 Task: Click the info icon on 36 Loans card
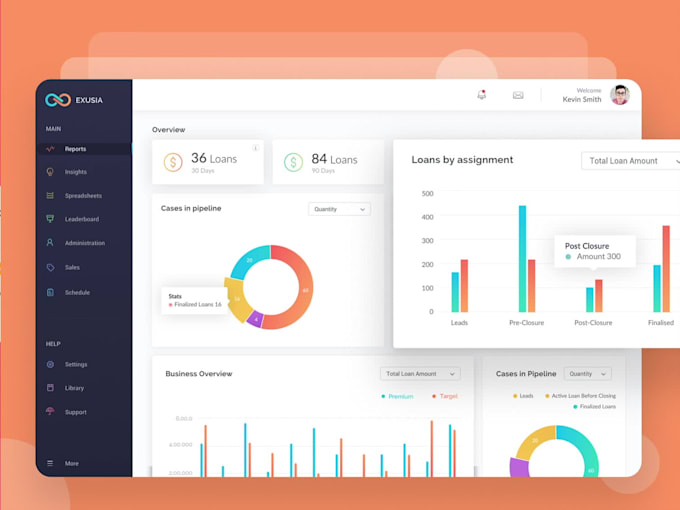point(255,148)
